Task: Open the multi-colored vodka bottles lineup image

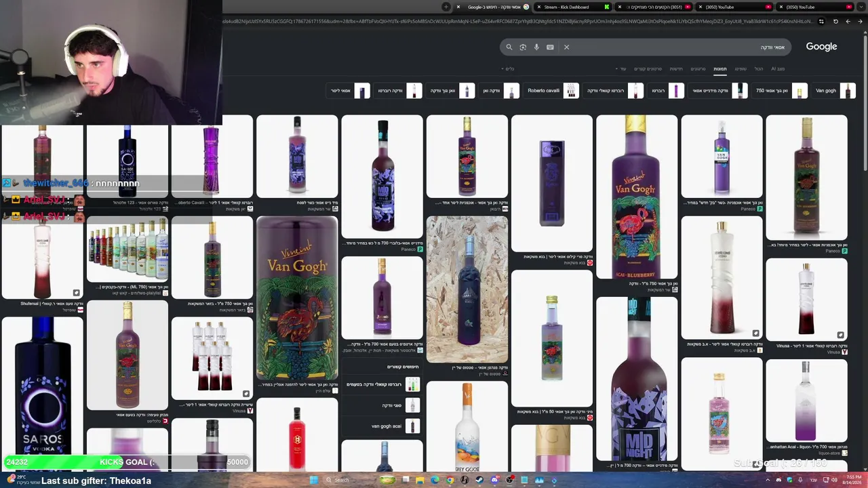Action: point(127,248)
